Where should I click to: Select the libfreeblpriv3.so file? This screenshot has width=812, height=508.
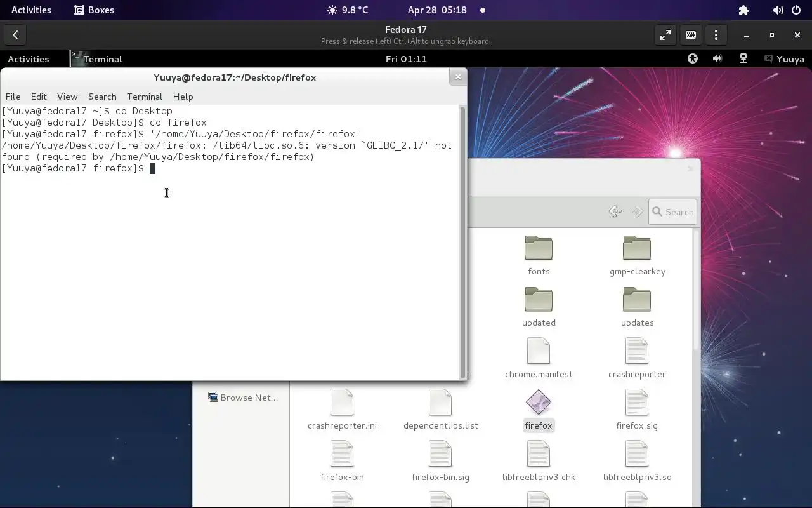point(637,461)
